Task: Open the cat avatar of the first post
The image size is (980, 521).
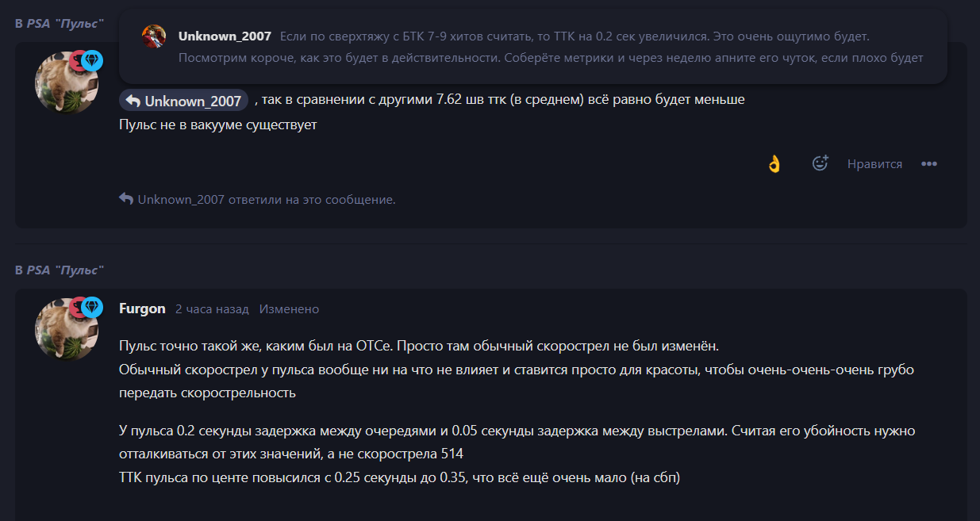Action: coord(66,83)
